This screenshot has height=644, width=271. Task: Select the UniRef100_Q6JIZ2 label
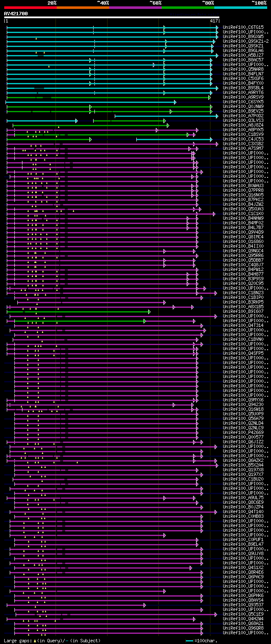pyautogui.click(x=243, y=442)
